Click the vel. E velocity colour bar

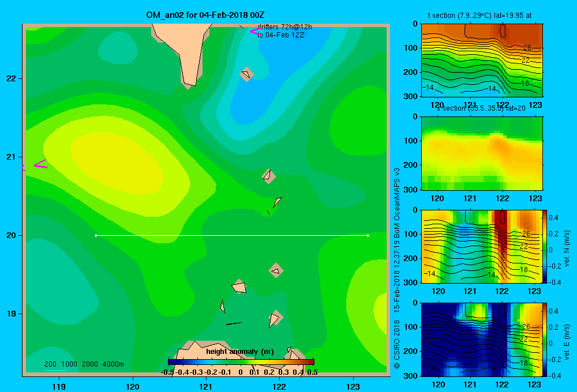point(545,340)
